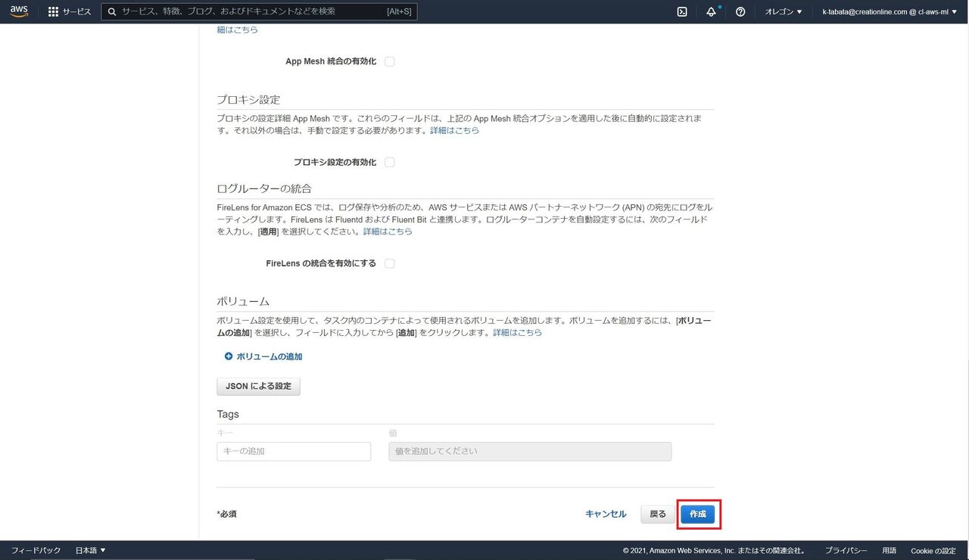Image resolution: width=969 pixels, height=560 pixels.
Task: Click the キャンセル link
Action: pyautogui.click(x=606, y=515)
